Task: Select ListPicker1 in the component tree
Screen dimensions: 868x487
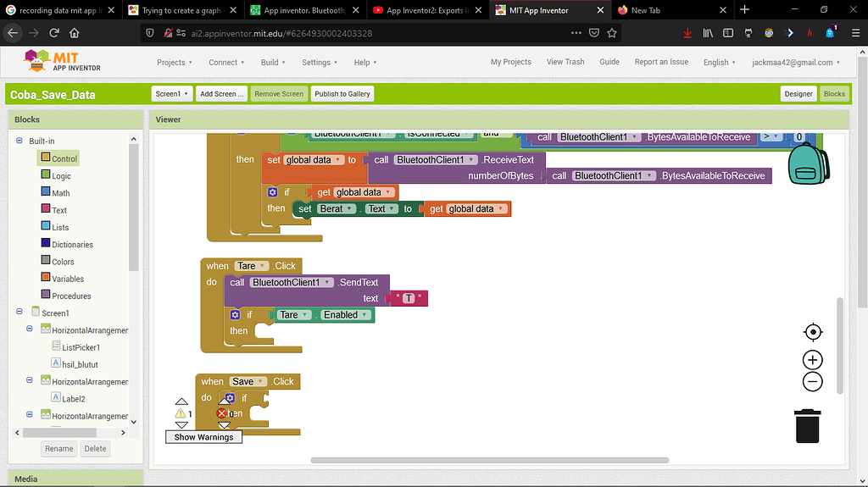Action: (x=80, y=347)
